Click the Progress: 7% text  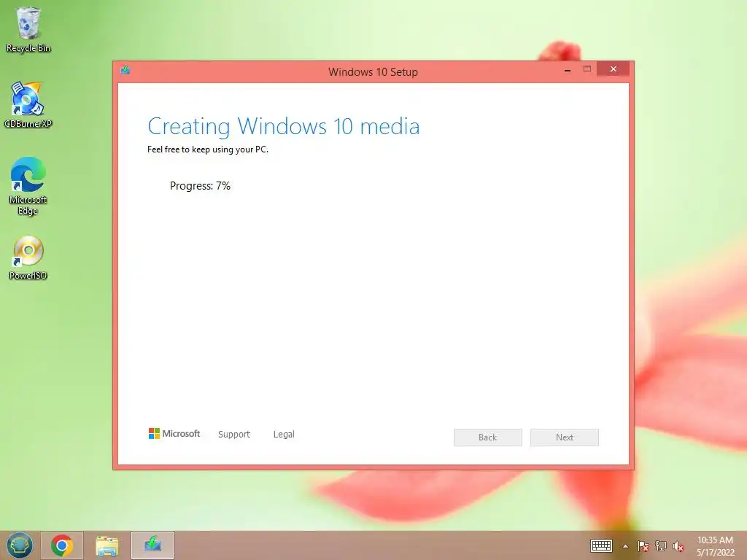tap(200, 186)
